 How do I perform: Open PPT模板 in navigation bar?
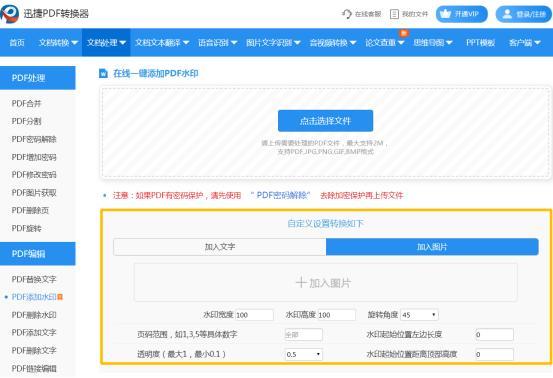pos(480,43)
